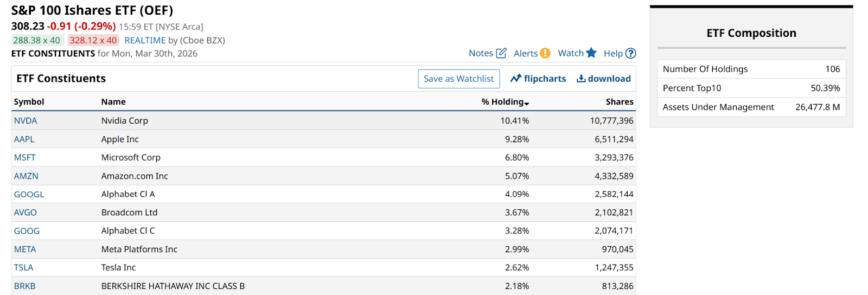The width and height of the screenshot is (868, 295).
Task: Click Alphabet Cl C name cell
Action: tap(128, 231)
